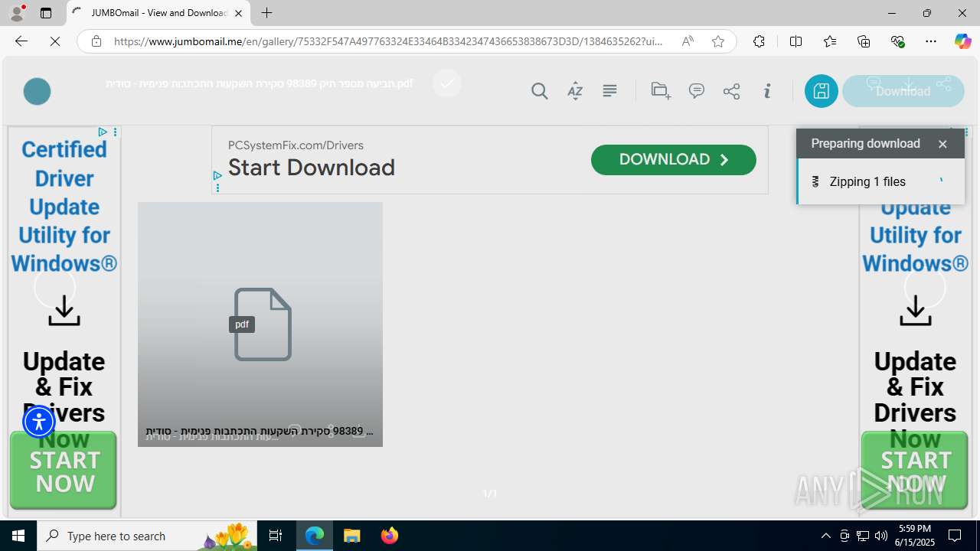This screenshot has height=551, width=980.
Task: Open the volume control icon
Action: pyautogui.click(x=880, y=536)
